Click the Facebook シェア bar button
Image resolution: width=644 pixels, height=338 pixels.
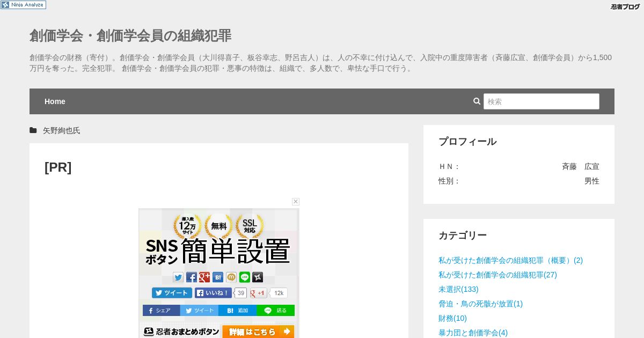tap(161, 311)
